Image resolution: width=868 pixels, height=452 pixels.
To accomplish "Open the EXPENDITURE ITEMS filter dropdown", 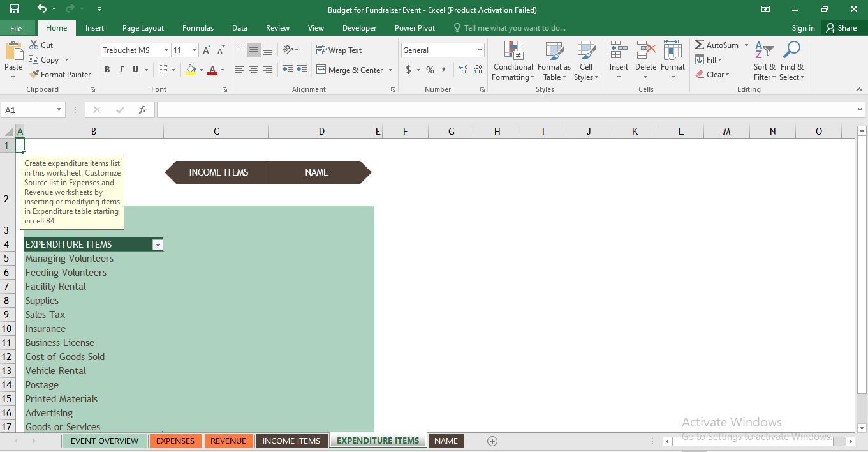I will click(158, 245).
